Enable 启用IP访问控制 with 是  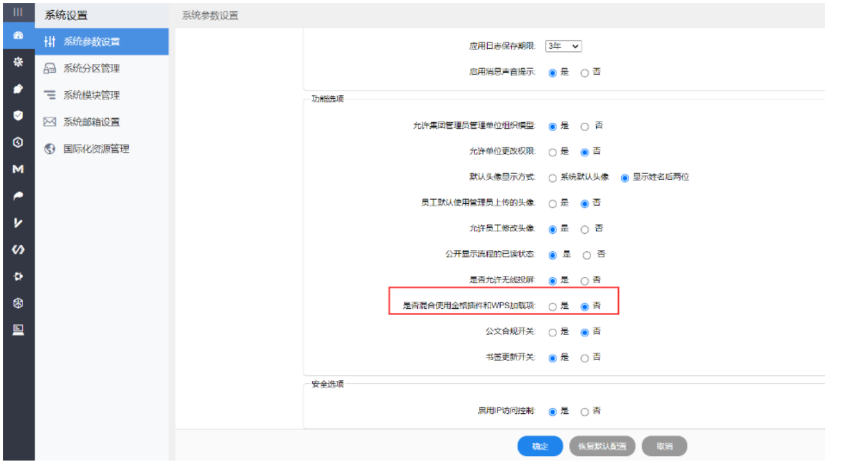pos(553,412)
